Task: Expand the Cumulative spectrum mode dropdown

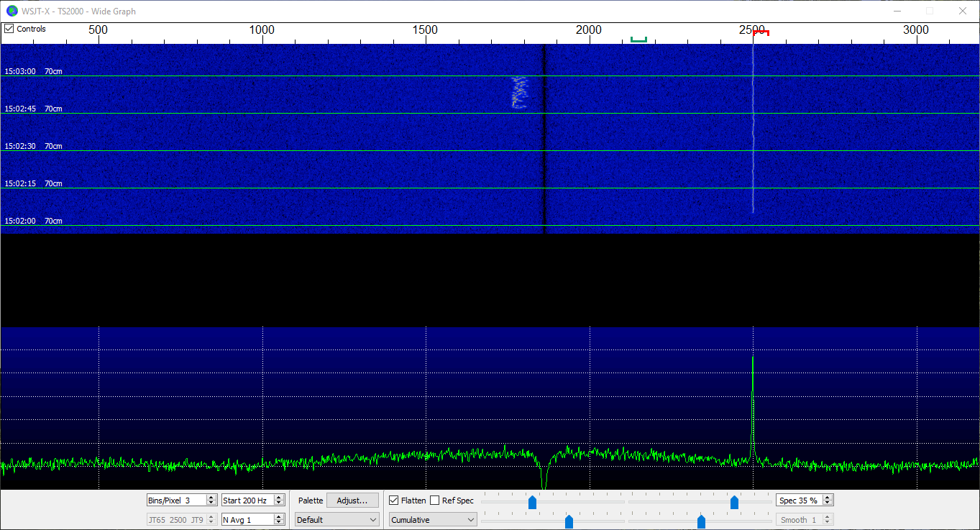Action: (432, 519)
